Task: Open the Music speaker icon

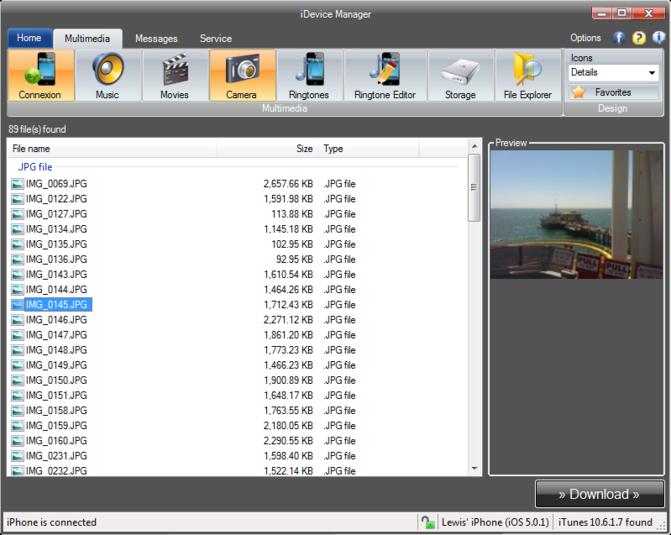Action: click(107, 75)
